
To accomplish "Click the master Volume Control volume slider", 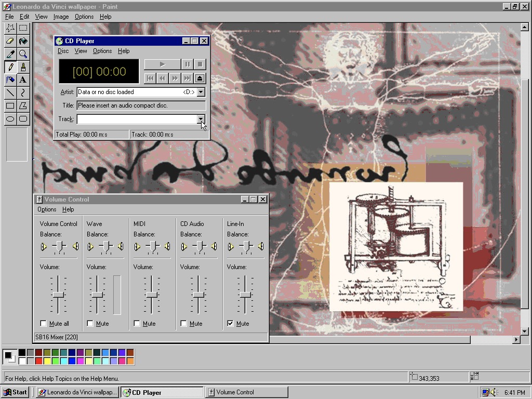I will 58,295.
